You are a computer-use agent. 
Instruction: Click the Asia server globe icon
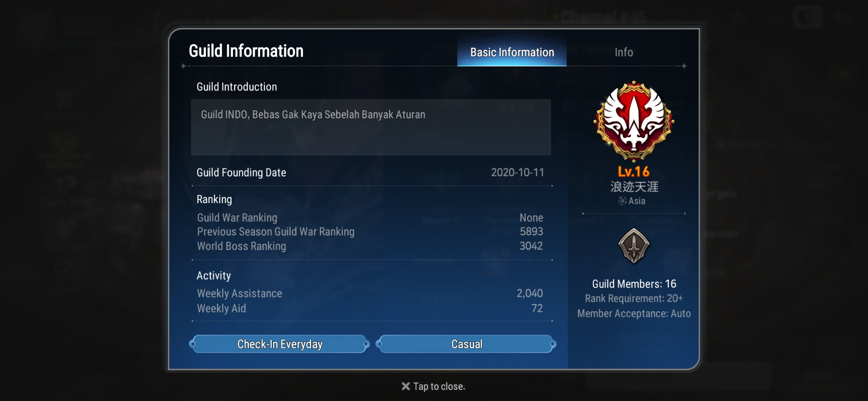tap(622, 201)
